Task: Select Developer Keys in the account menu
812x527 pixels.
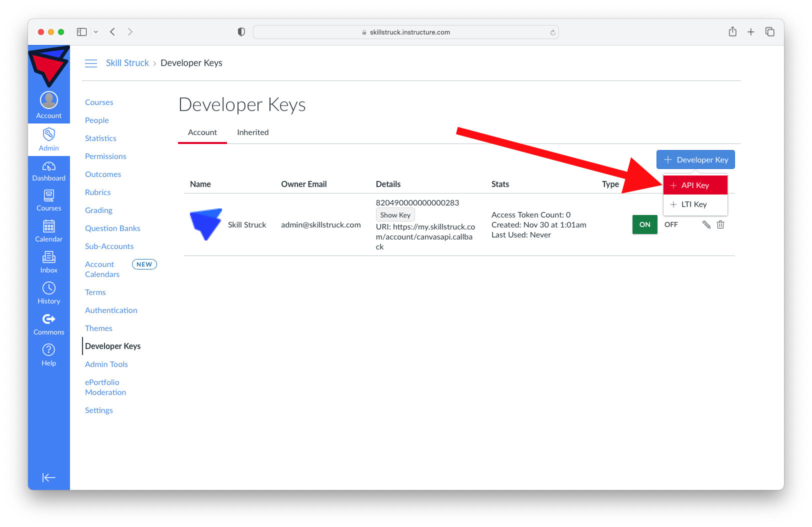Action: click(113, 346)
